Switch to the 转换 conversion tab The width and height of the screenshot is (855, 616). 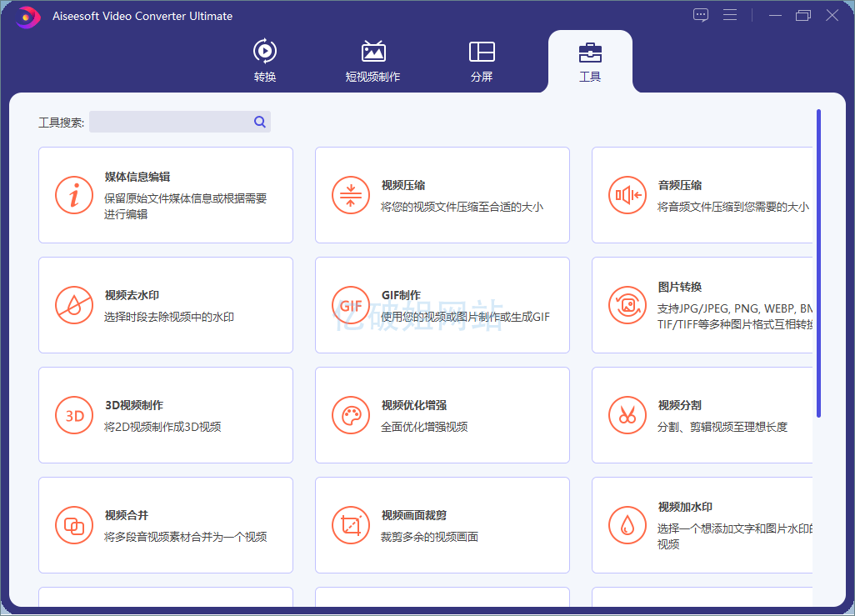[x=264, y=62]
